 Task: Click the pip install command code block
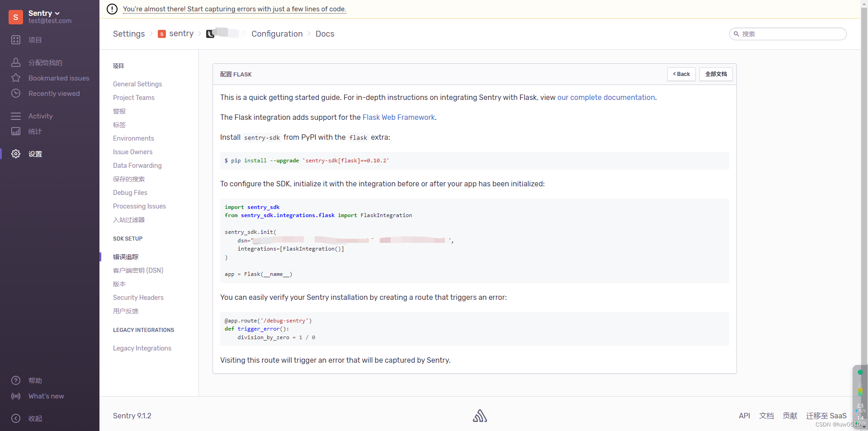coord(475,161)
